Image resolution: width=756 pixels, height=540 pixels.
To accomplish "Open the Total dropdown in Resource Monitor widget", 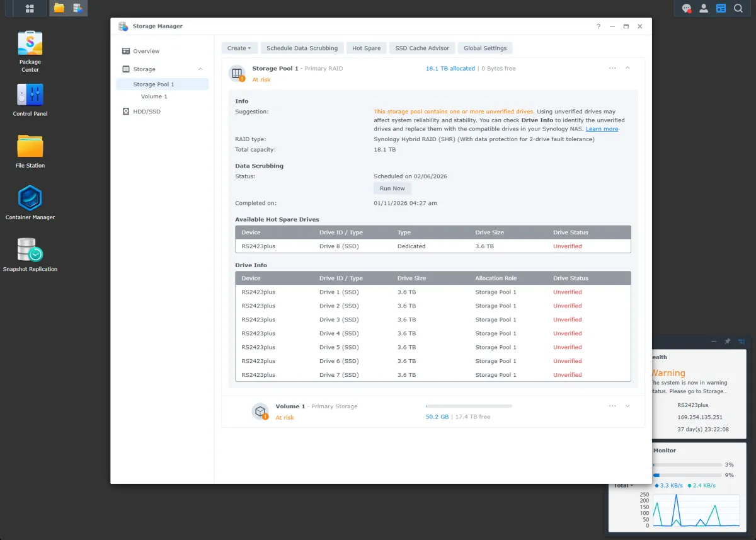I will point(624,485).
